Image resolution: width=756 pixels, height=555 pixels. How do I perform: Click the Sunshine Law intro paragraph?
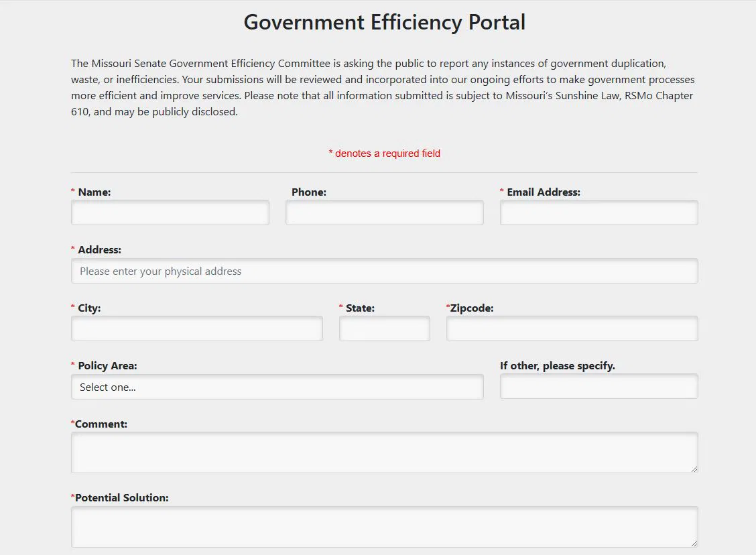pyautogui.click(x=383, y=87)
